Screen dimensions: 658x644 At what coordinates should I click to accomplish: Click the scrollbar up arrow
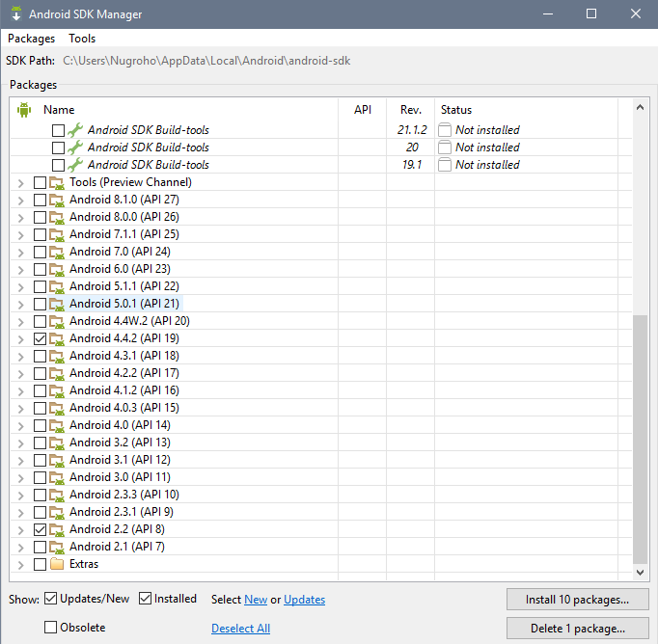click(x=640, y=107)
